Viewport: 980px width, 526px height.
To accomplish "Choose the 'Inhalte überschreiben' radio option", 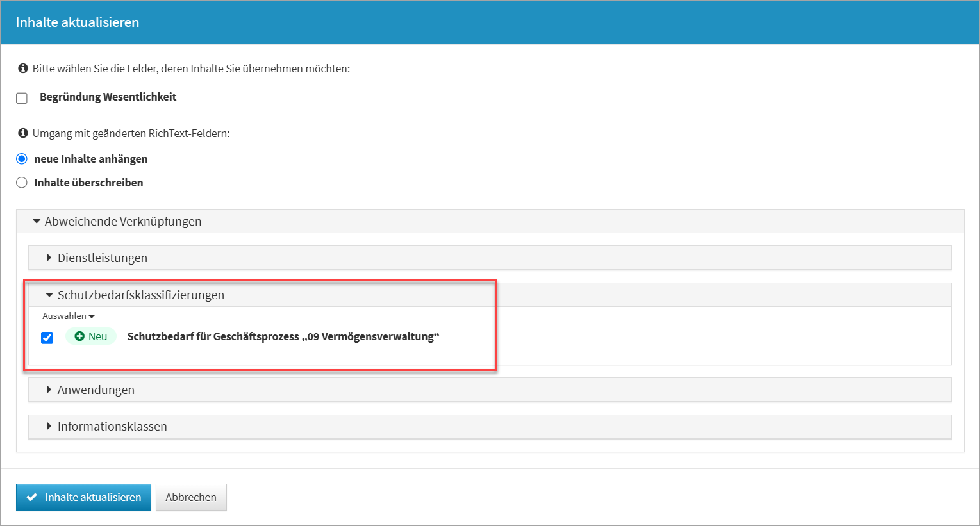I will coord(22,183).
